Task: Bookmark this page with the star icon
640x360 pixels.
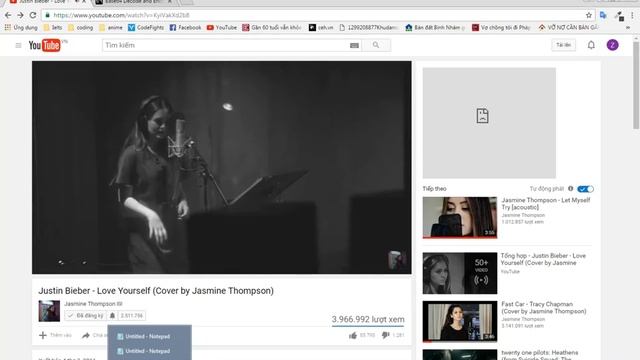Action: (589, 15)
